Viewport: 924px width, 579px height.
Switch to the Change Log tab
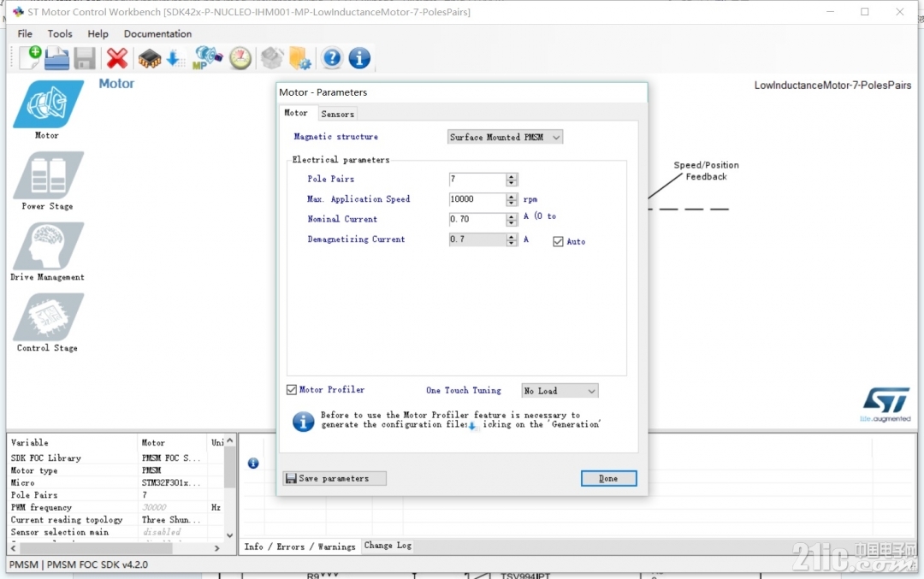[x=388, y=546]
